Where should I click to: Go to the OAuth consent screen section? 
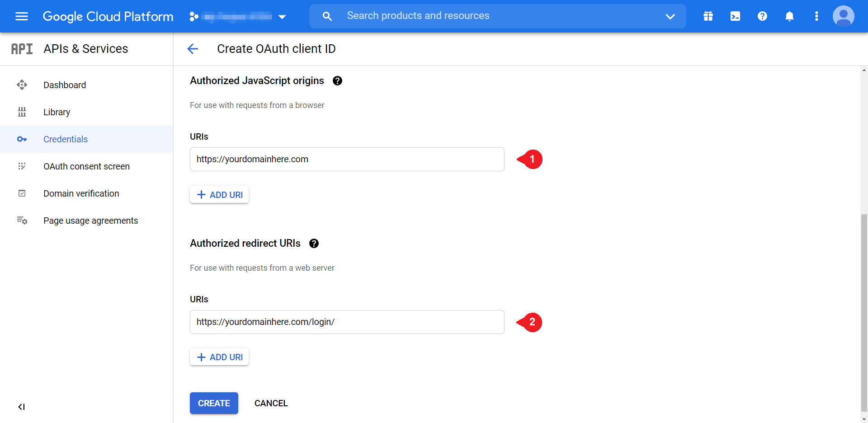tap(86, 166)
